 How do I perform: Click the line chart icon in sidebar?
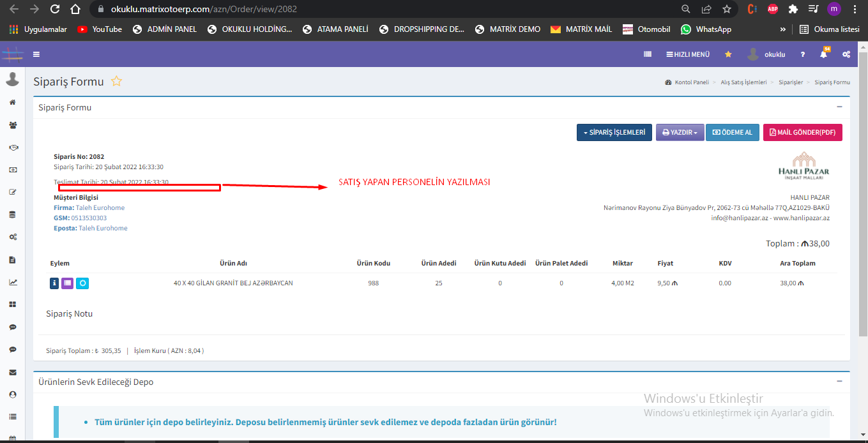[12, 282]
